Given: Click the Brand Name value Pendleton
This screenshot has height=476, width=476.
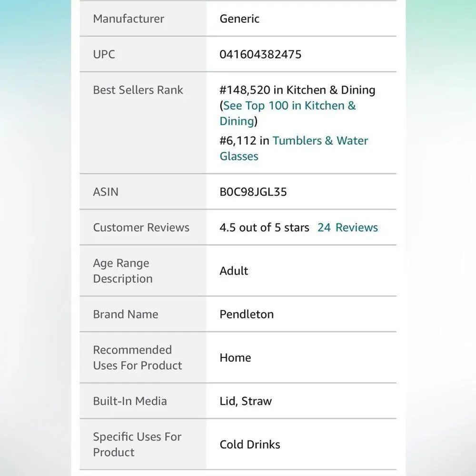Looking at the screenshot, I should [x=247, y=314].
